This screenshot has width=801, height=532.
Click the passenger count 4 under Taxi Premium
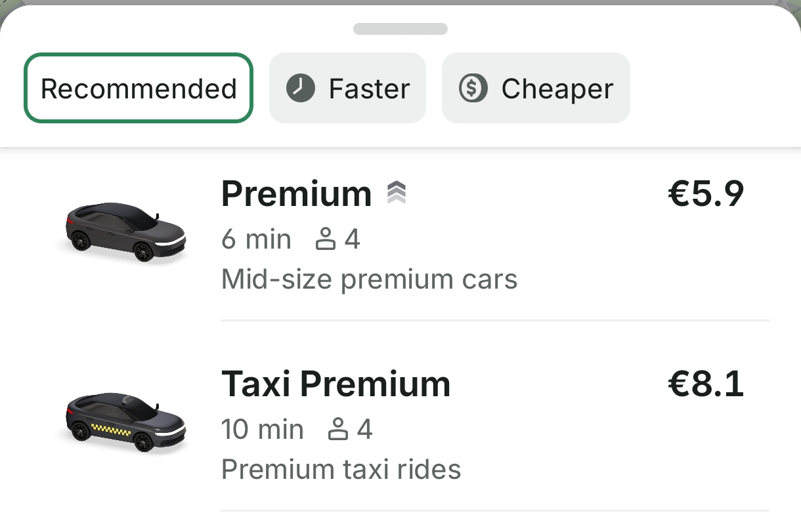click(x=364, y=430)
